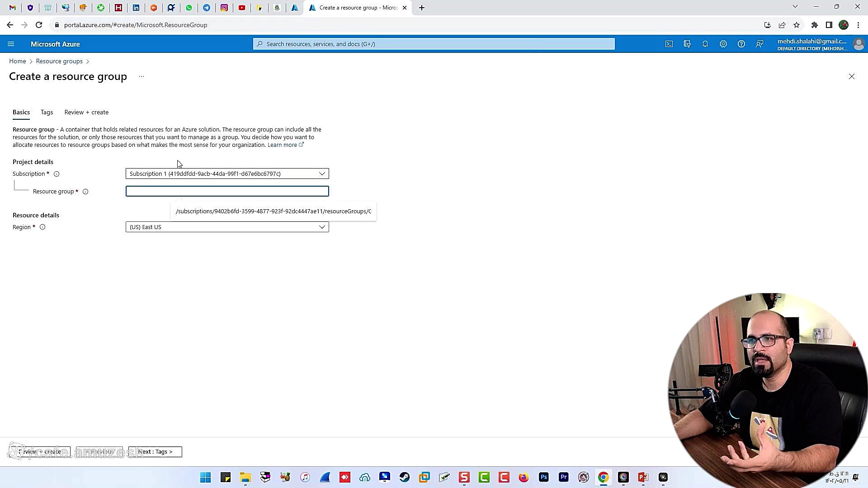Open the Subscription dropdown
Viewport: 868px width, 488px height.
[x=227, y=174]
